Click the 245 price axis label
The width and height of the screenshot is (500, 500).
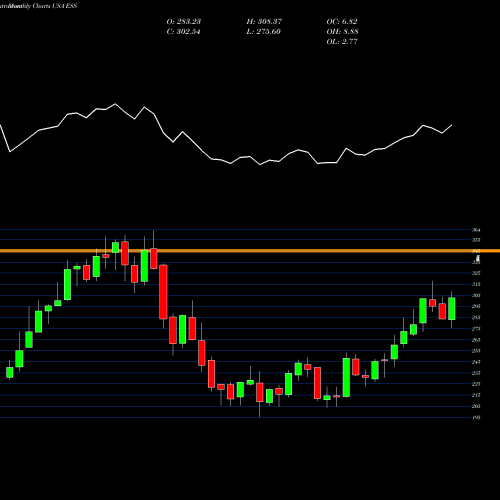[x=476, y=362]
